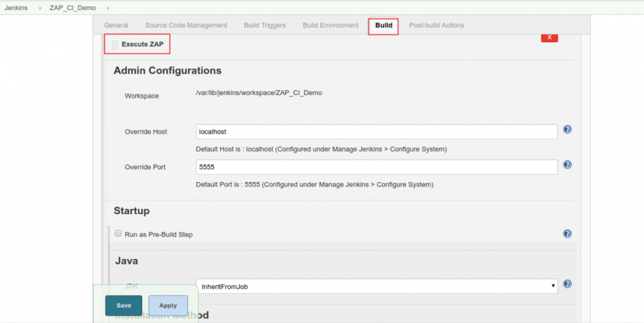This screenshot has width=644, height=323.
Task: Focus the Override Host input field
Action: coord(377,132)
